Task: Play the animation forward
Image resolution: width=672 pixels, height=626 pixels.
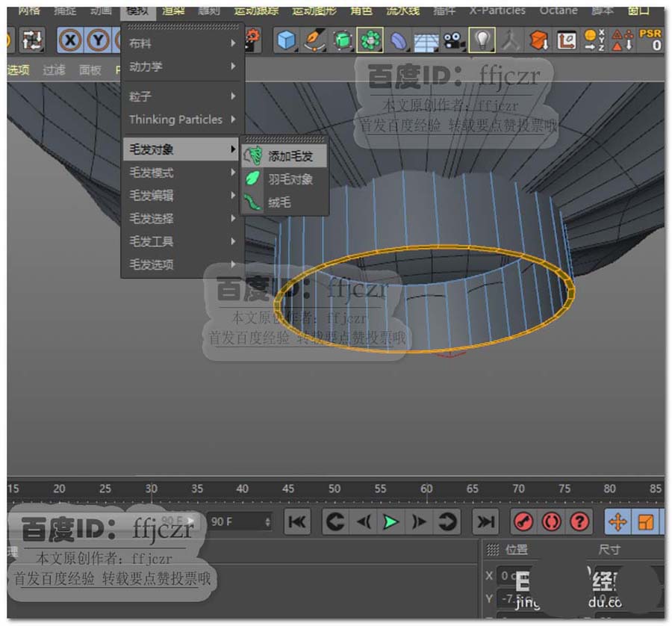Action: click(391, 522)
